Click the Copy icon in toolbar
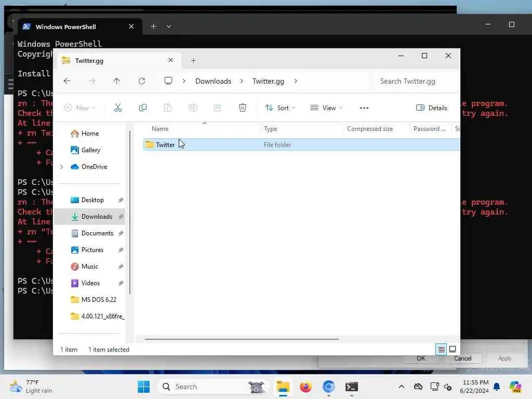 pyautogui.click(x=143, y=108)
